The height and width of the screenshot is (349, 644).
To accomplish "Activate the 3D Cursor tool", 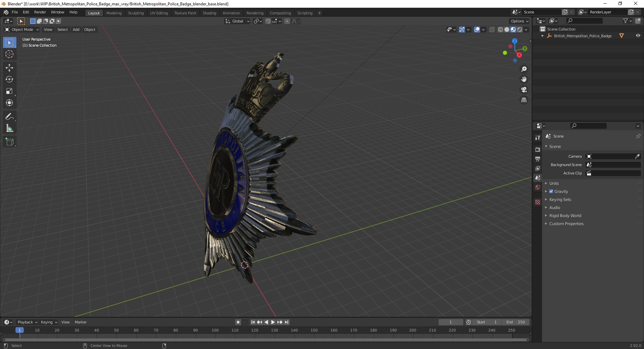I will point(9,54).
